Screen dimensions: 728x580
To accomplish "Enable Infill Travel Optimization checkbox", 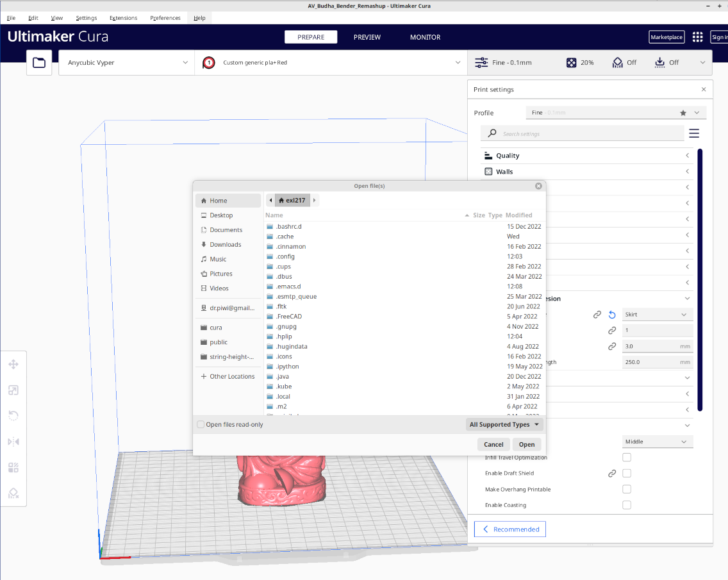I will coord(627,458).
